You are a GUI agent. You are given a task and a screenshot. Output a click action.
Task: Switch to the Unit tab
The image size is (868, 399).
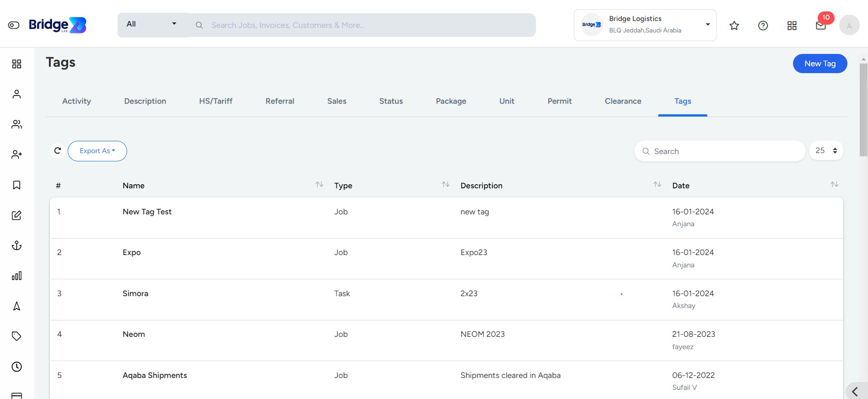[507, 101]
